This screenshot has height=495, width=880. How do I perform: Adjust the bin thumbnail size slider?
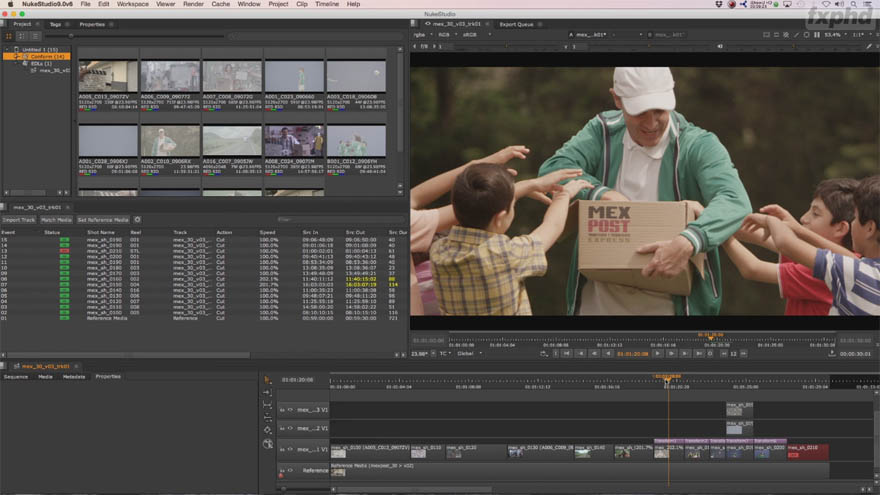tap(136, 36)
